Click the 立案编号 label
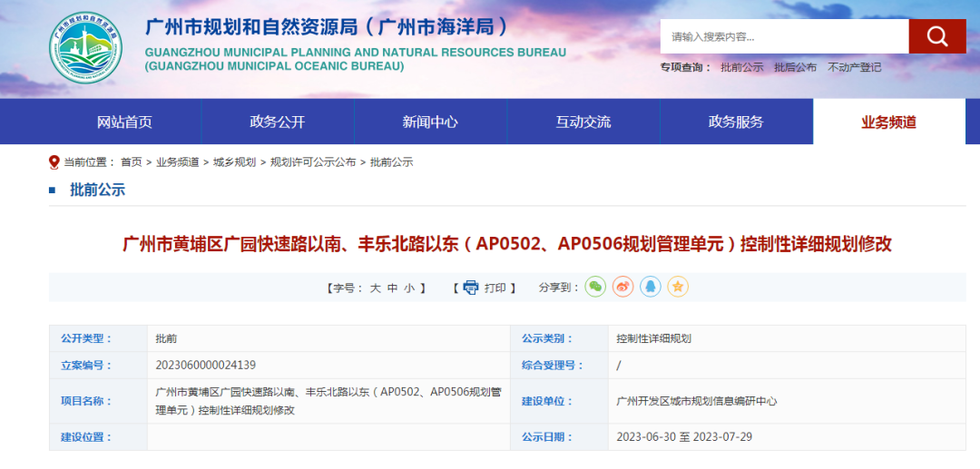This screenshot has height=469, width=980. [86, 366]
